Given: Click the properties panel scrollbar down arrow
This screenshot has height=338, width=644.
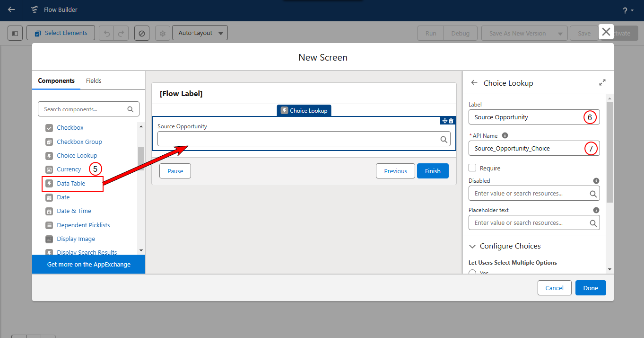Looking at the screenshot, I should [609, 269].
